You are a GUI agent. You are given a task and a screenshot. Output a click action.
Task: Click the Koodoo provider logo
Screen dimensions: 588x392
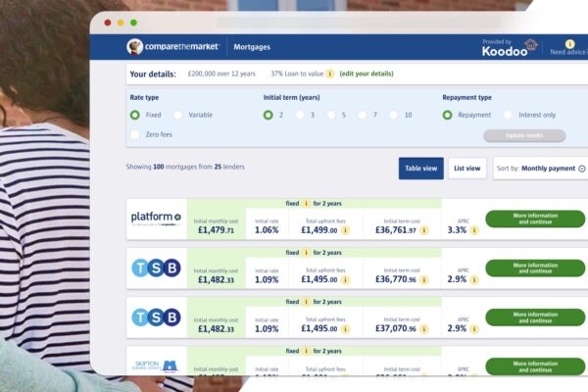[x=510, y=48]
